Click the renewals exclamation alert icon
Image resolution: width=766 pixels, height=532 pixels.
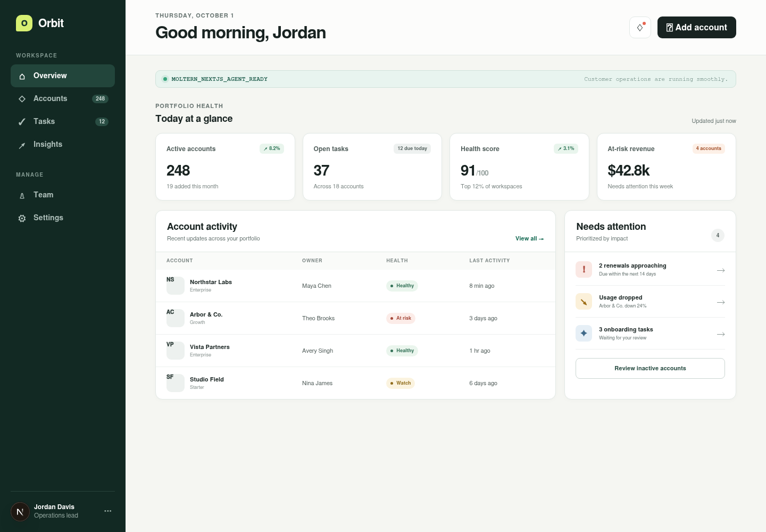coord(584,269)
